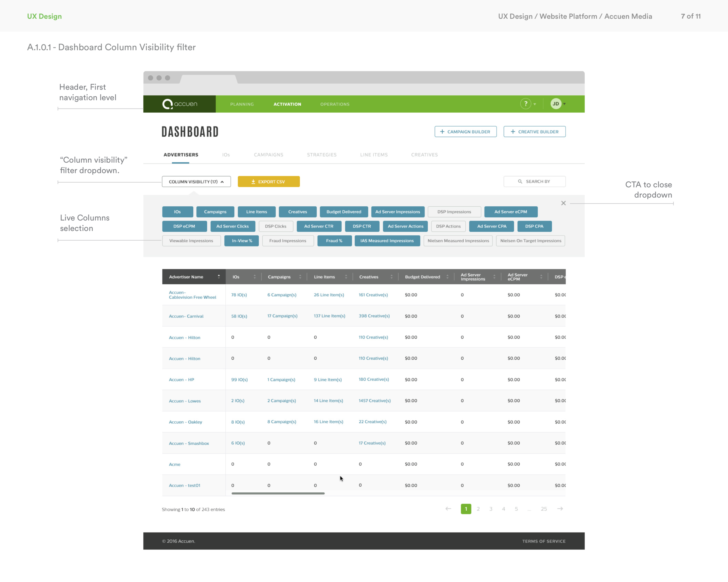Enable Nielsen Measured Impressions chip
The width and height of the screenshot is (728, 582).
click(x=458, y=241)
